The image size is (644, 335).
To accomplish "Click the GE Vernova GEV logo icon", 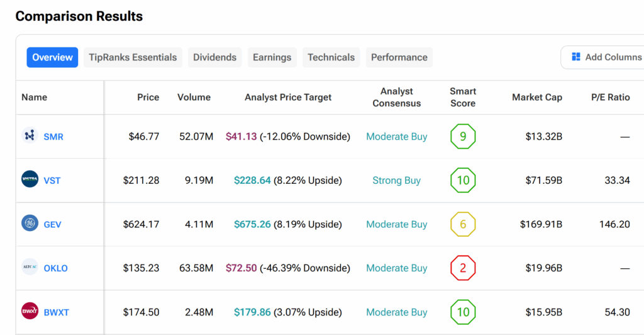I will pyautogui.click(x=30, y=223).
